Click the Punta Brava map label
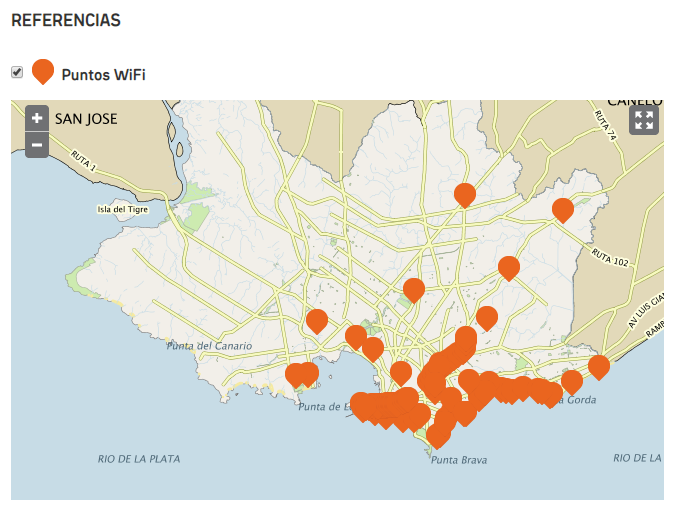 [x=460, y=461]
